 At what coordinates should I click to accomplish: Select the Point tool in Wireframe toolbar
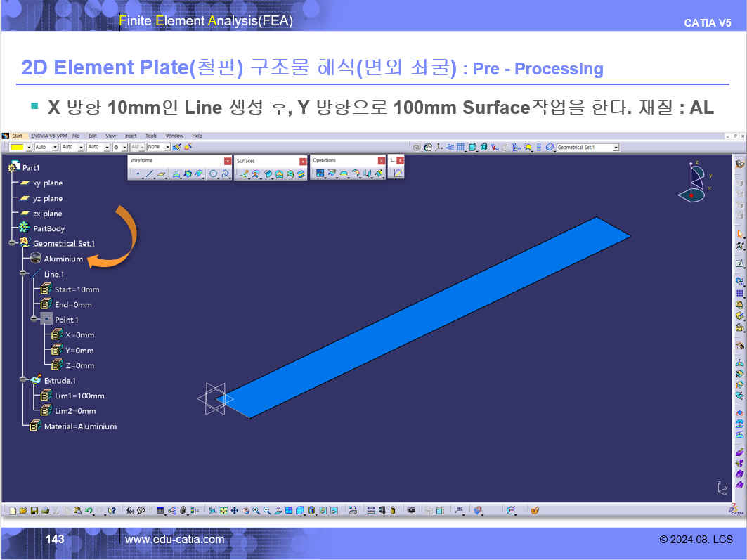pyautogui.click(x=138, y=174)
